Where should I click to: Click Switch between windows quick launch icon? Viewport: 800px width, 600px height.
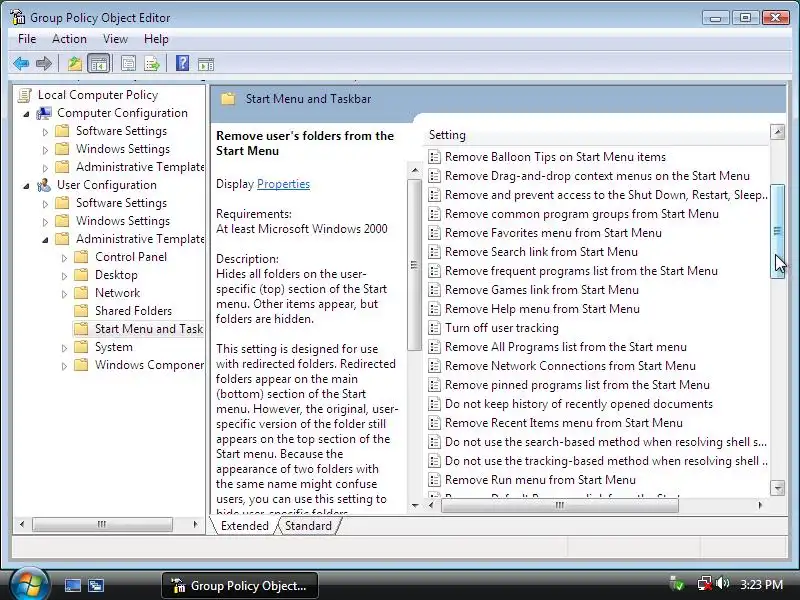tap(95, 585)
